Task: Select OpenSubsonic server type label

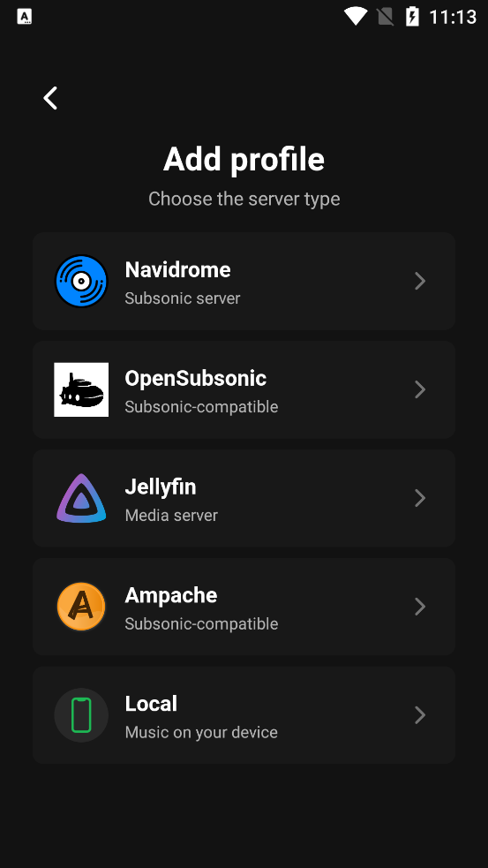Action: [195, 379]
